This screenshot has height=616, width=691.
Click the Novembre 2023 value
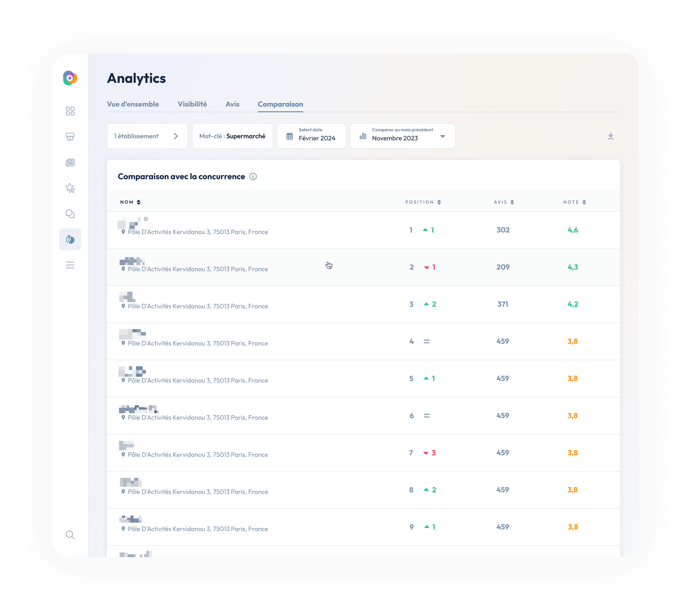tap(395, 138)
